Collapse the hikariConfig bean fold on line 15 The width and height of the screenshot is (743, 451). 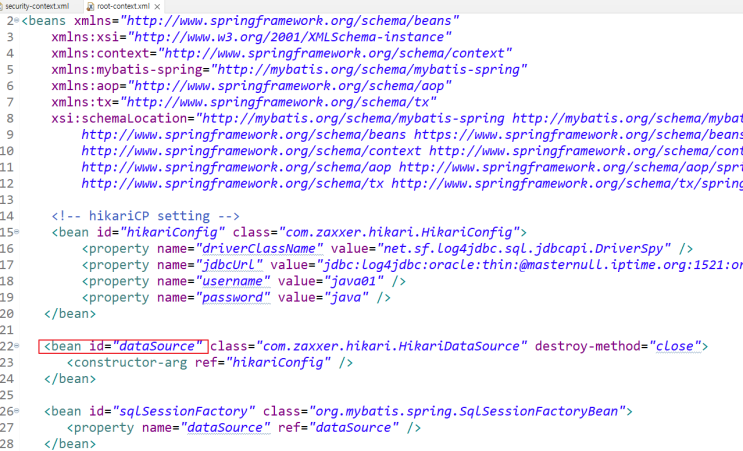(x=17, y=232)
